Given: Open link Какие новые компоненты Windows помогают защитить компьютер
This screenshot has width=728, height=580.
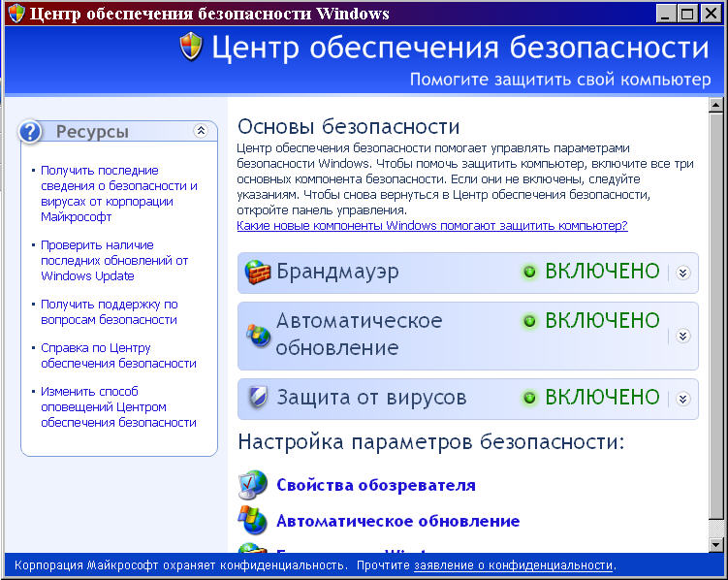Looking at the screenshot, I should [432, 226].
